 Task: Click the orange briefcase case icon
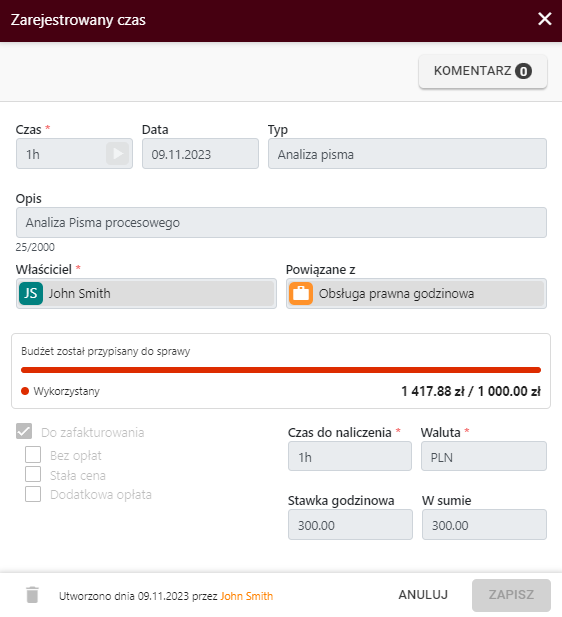(x=301, y=294)
